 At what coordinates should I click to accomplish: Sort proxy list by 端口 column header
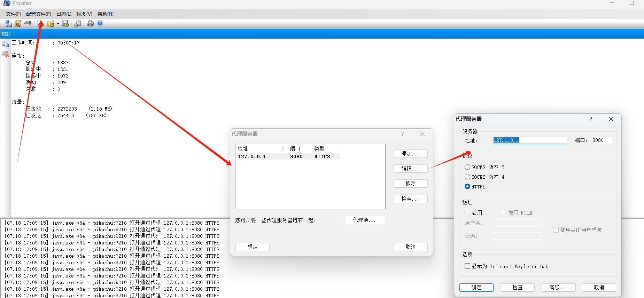tap(300, 149)
